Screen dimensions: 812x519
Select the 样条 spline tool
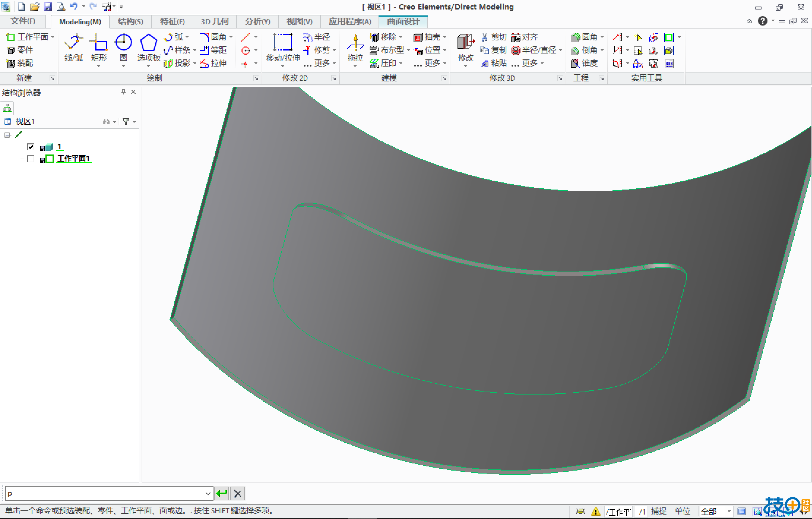coord(177,50)
